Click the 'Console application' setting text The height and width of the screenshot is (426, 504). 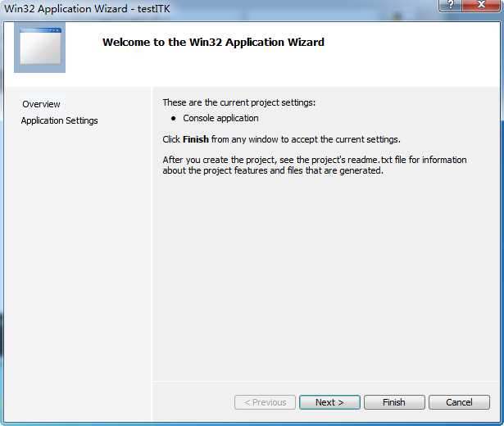(220, 118)
